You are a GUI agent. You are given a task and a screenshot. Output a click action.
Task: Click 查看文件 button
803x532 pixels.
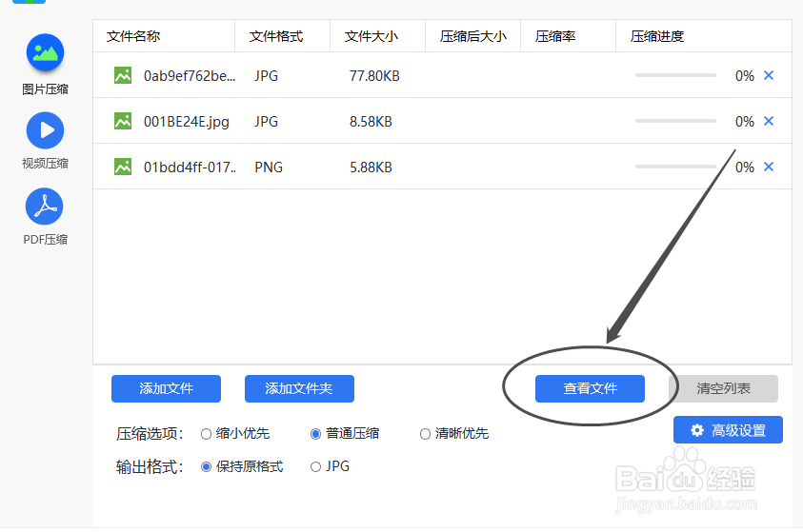coord(590,388)
